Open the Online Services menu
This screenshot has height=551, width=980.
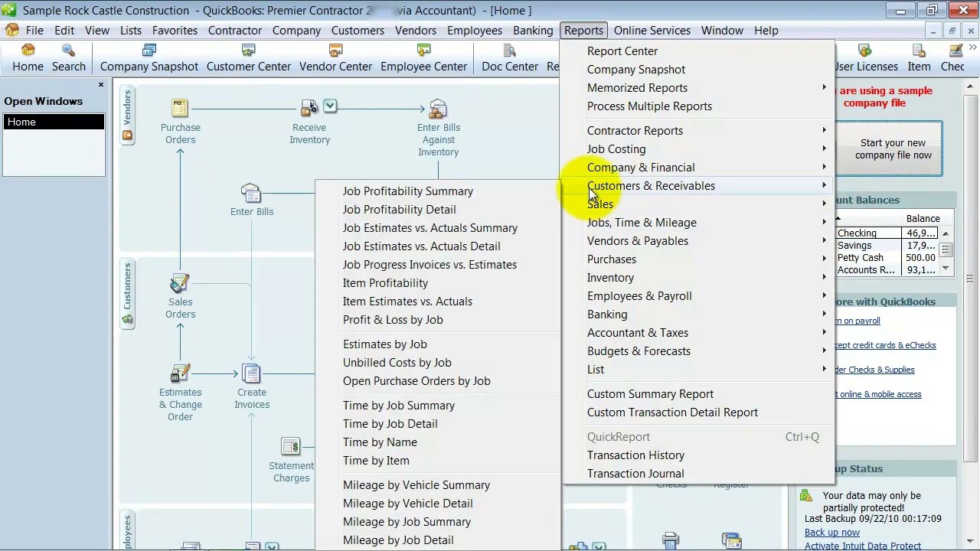tap(652, 31)
